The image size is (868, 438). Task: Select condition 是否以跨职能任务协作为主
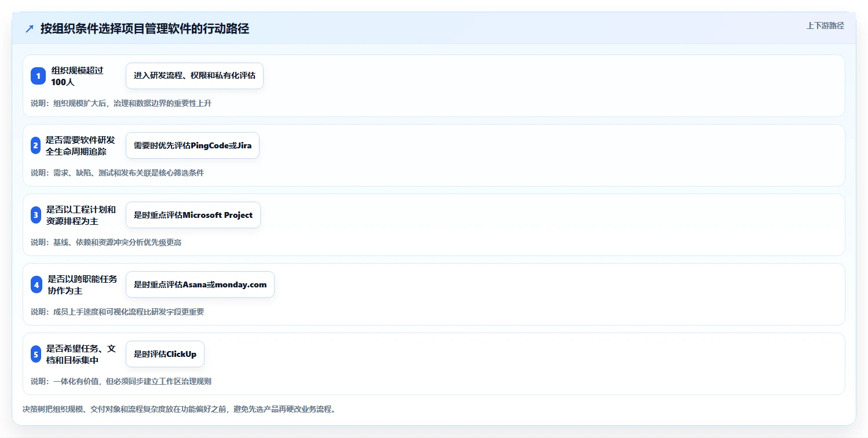pos(82,284)
